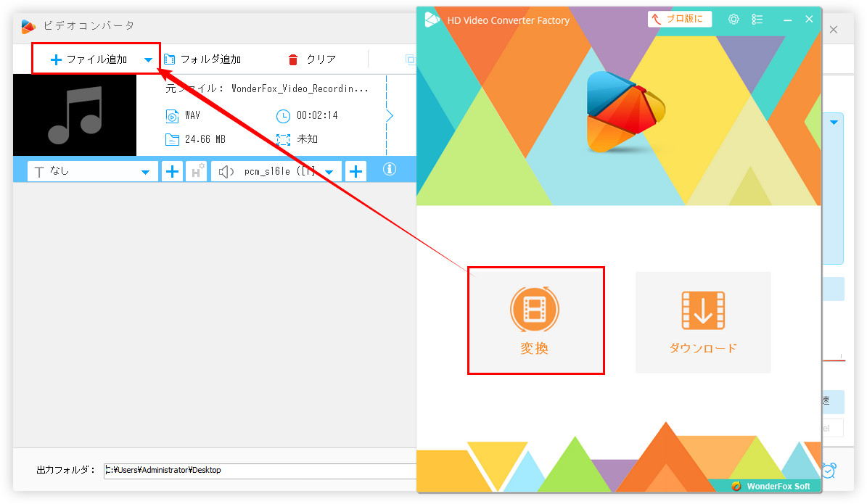This screenshot has height=504, width=867.
Task: Click the ビデオコンバータ app logo icon
Action: [28, 26]
